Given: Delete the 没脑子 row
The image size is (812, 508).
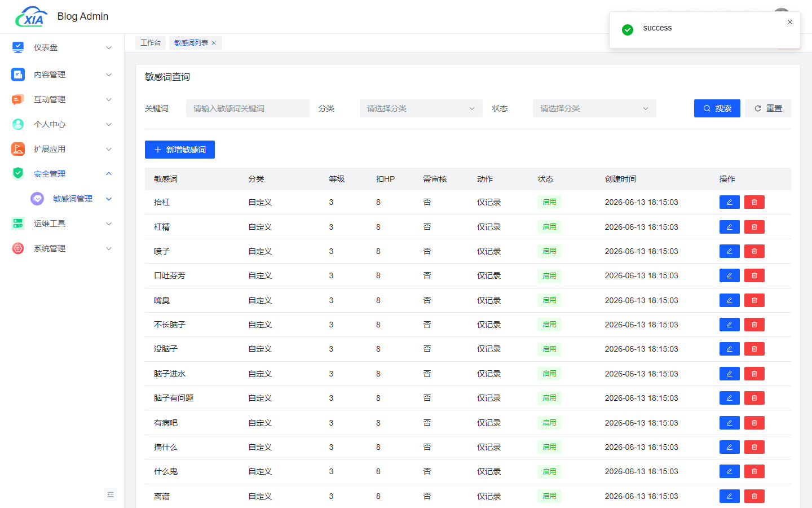Looking at the screenshot, I should tap(754, 349).
